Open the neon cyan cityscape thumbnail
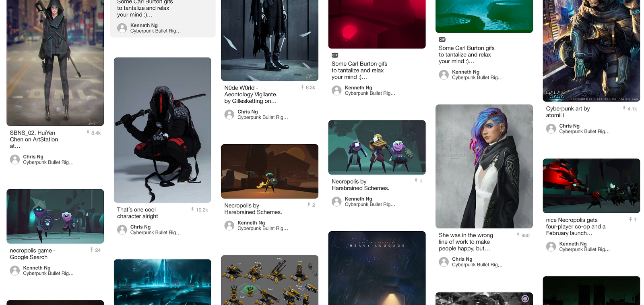644x305 pixels. tap(163, 282)
